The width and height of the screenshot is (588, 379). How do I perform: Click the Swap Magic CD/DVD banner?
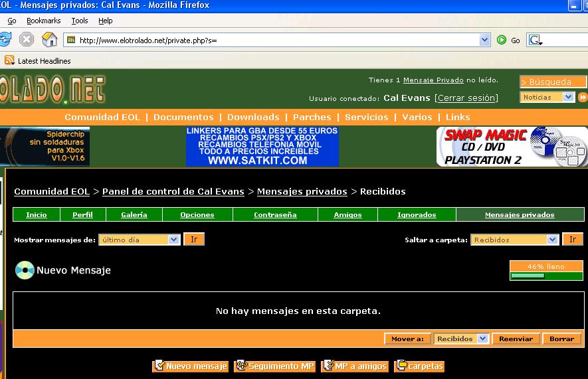(512, 146)
